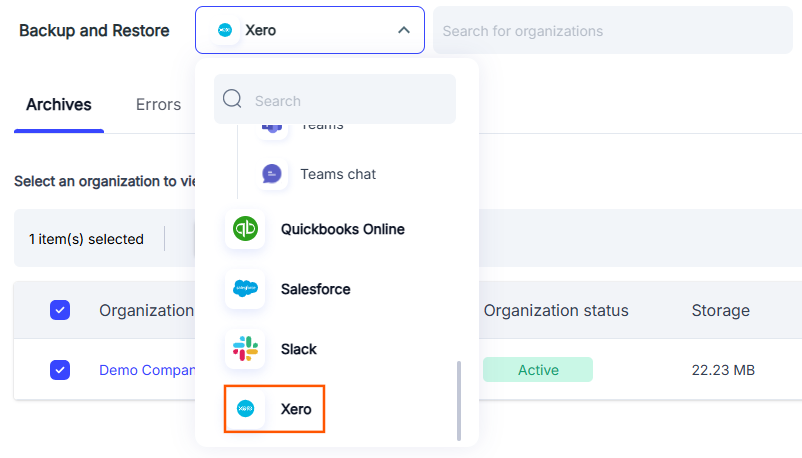Pick Salesforce from the service list
Screen dimensions: 802x458
coord(316,289)
